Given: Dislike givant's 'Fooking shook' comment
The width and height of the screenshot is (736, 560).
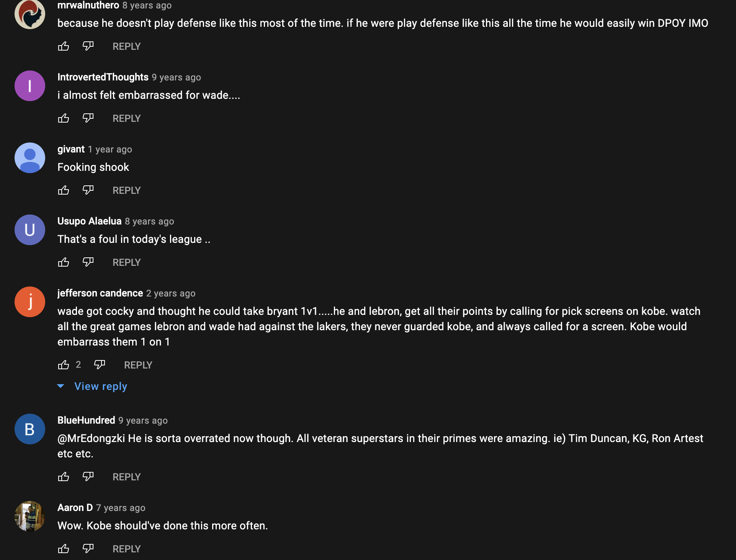Looking at the screenshot, I should coord(88,190).
